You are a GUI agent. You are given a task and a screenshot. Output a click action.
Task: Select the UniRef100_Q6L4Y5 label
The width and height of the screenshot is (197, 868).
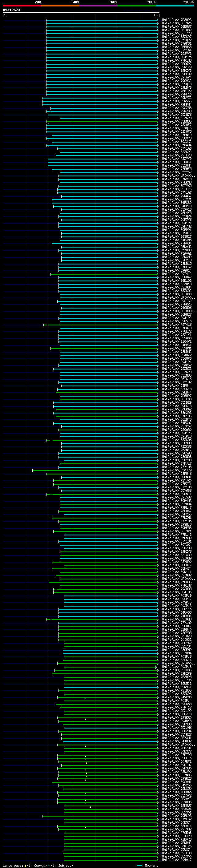click(176, 213)
